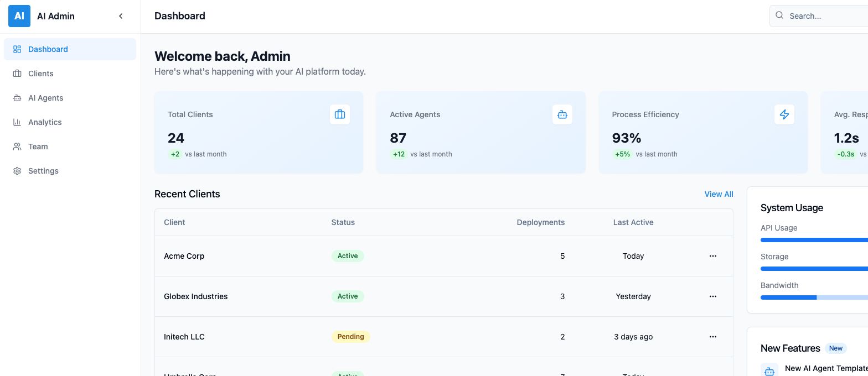868x376 pixels.
Task: Open the Acme Corp row actions menu
Action: [713, 256]
